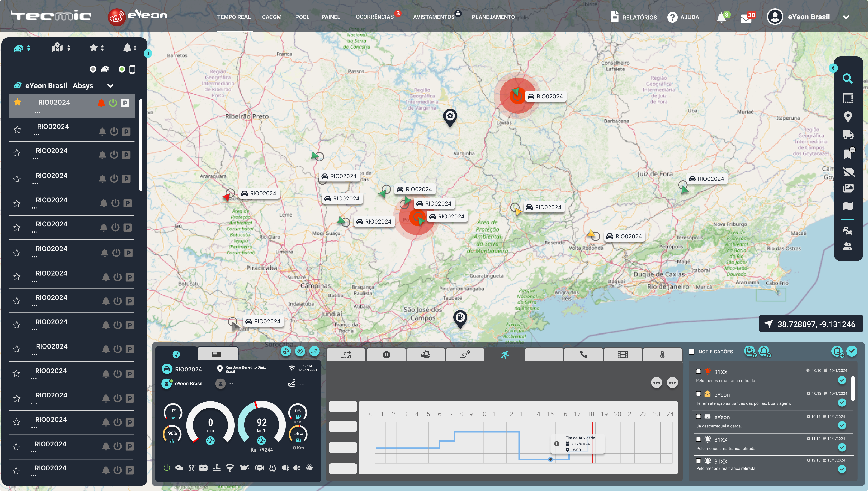Open the RELATÓRIOS reports link
Image resolution: width=868 pixels, height=491 pixels.
coord(634,17)
